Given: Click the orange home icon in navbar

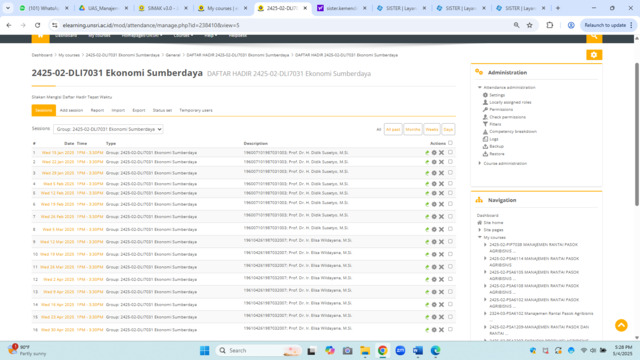Looking at the screenshot, I should coord(40,38).
